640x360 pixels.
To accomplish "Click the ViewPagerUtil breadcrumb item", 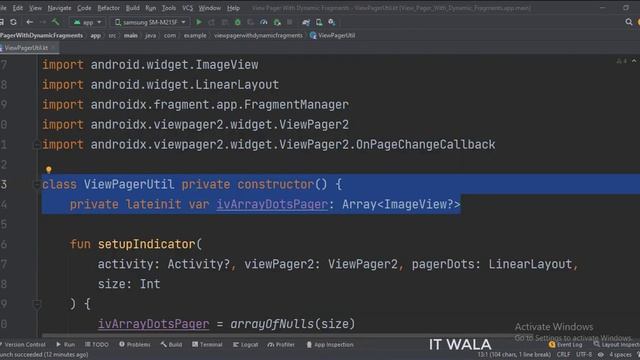I will (332, 36).
